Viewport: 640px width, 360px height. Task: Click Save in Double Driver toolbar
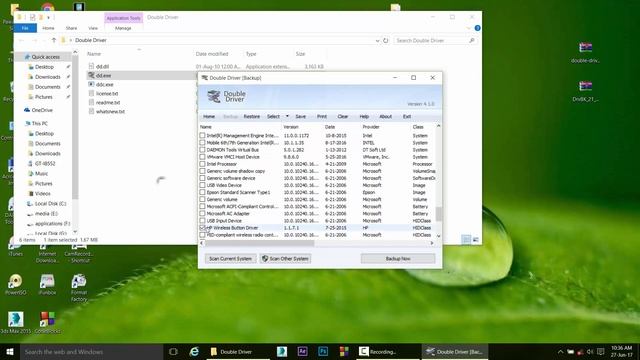pos(301,117)
